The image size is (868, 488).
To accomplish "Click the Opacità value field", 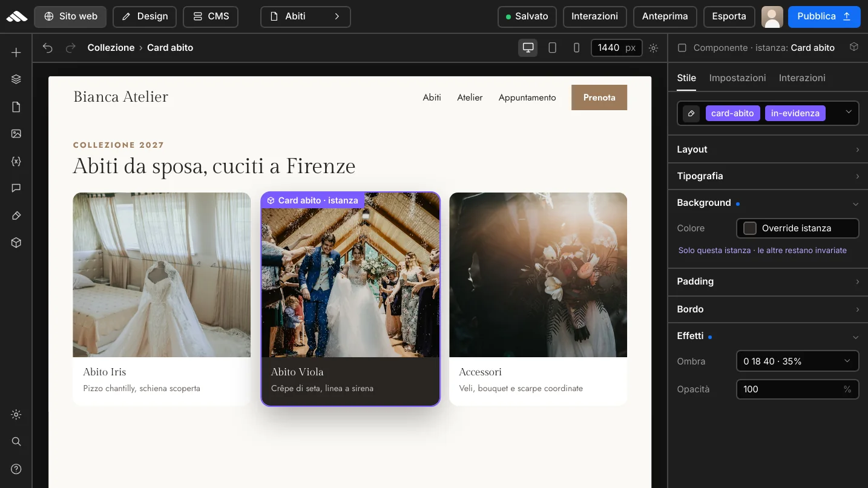I will click(x=797, y=389).
